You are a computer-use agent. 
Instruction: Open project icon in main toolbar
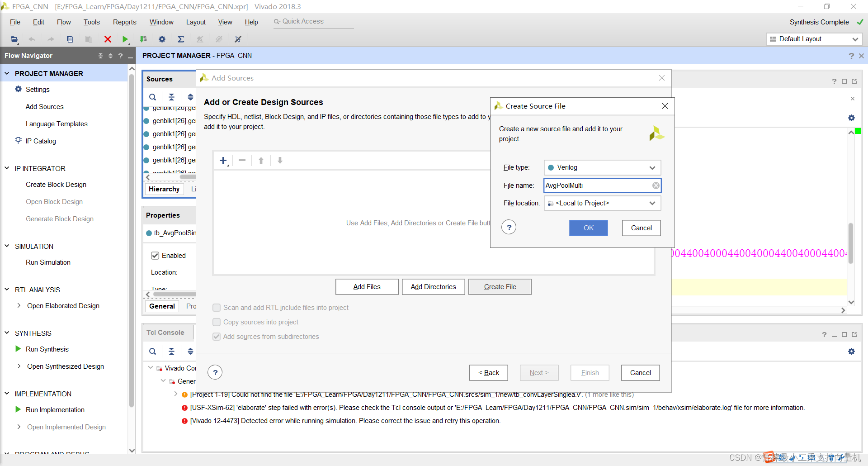click(x=14, y=39)
